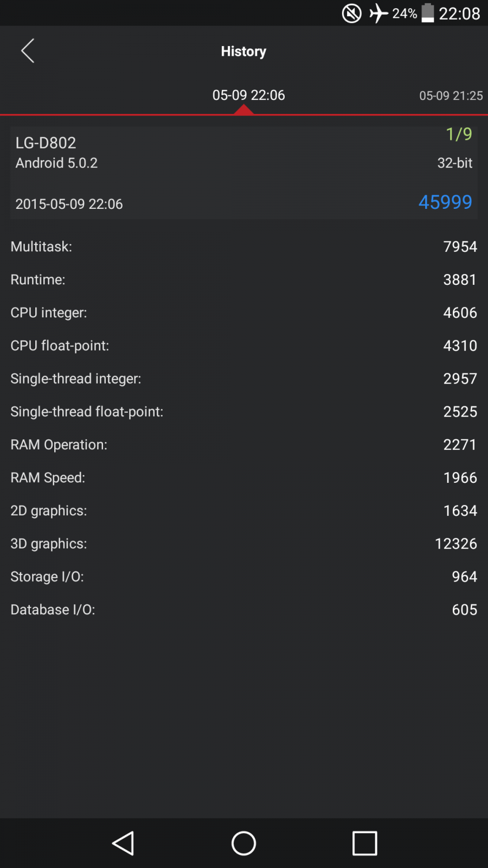Tap the total score 45999
Image resolution: width=488 pixels, height=868 pixels.
tap(445, 202)
